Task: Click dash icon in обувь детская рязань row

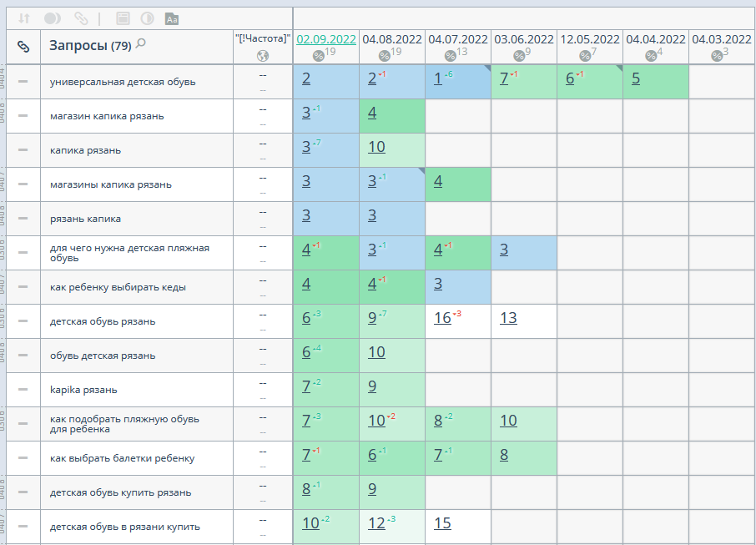Action: 23,356
